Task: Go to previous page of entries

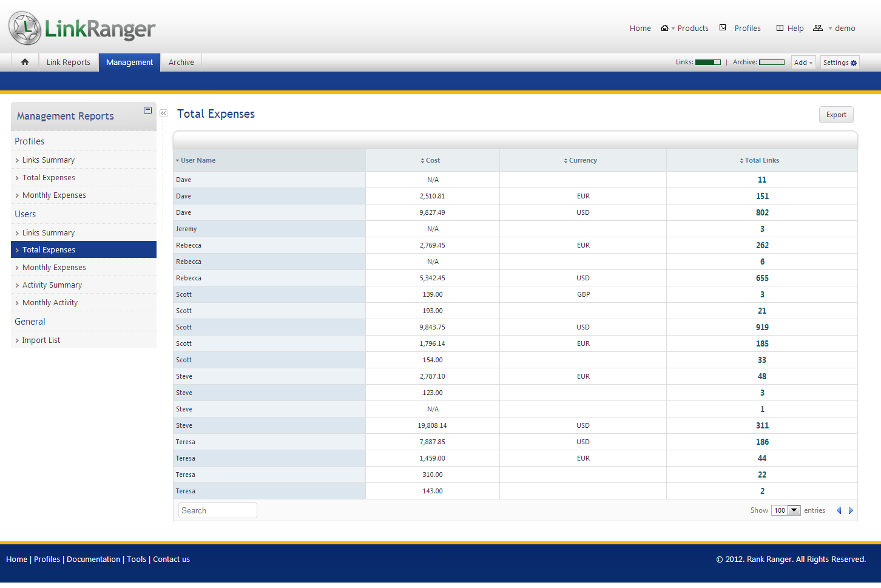Action: [x=839, y=510]
